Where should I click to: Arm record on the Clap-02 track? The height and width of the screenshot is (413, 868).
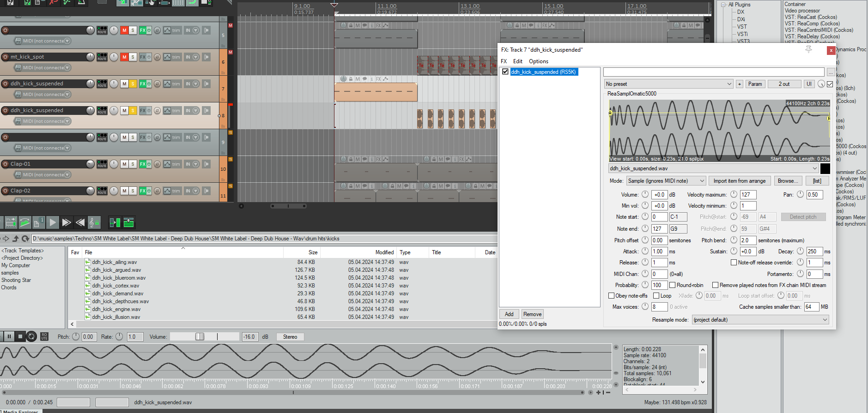click(5, 191)
